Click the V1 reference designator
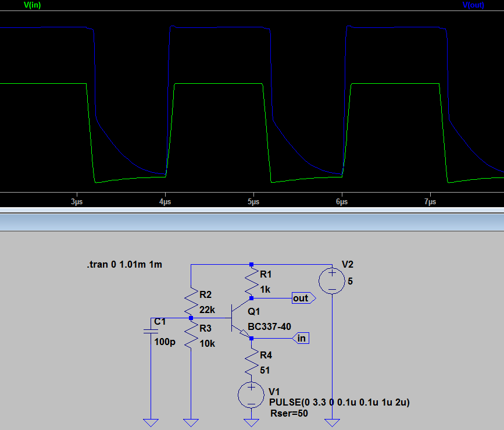The image size is (504, 430). pos(274,392)
